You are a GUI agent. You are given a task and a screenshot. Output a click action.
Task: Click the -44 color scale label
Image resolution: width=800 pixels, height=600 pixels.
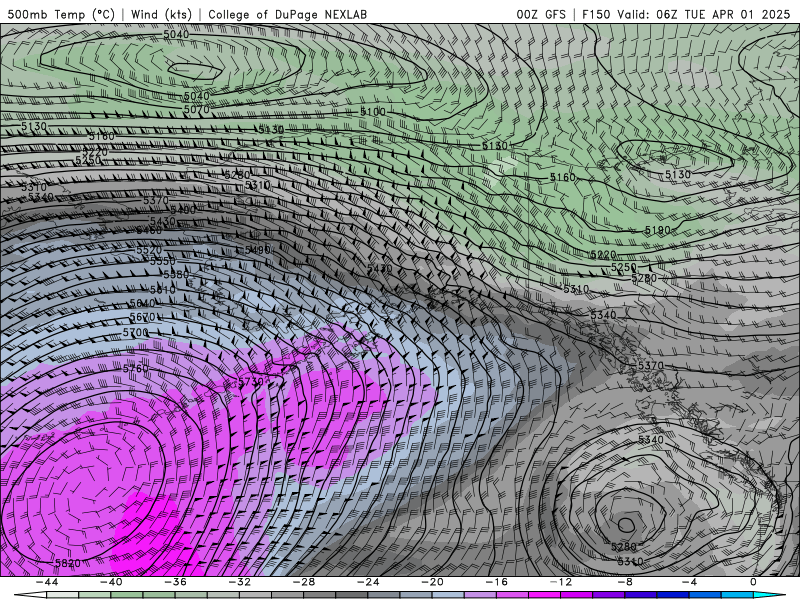pos(46,582)
